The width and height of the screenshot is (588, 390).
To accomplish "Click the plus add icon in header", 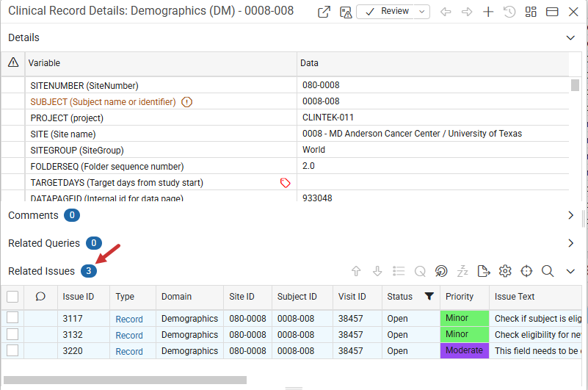I will pos(488,12).
